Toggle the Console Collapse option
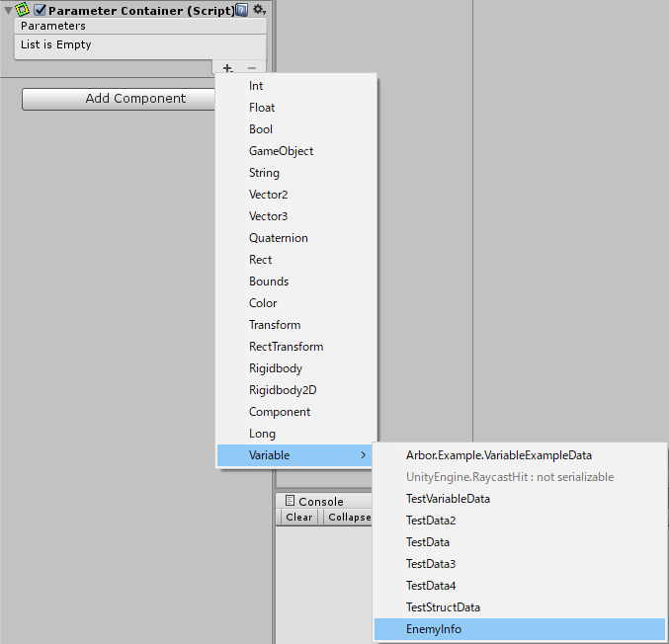This screenshot has width=669, height=644. (x=349, y=518)
